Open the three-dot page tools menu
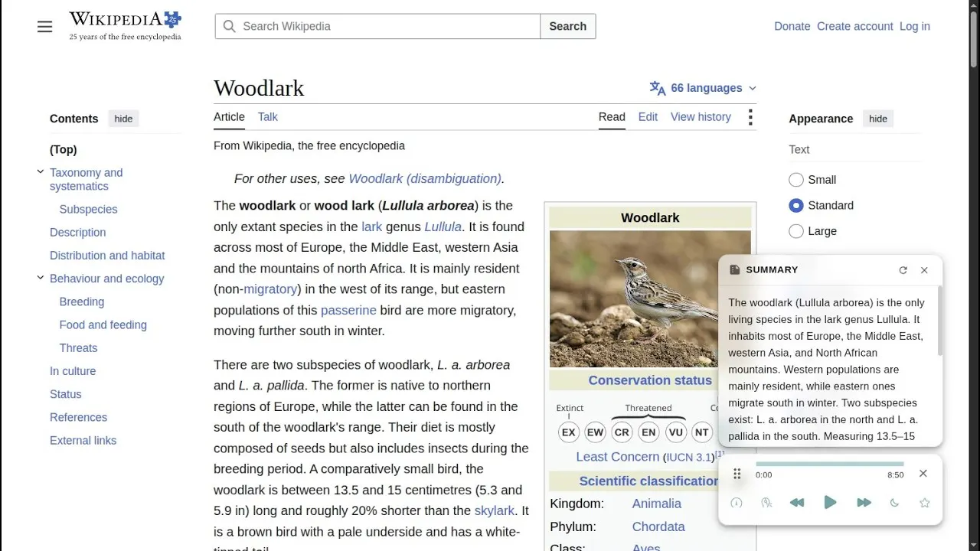980x551 pixels. point(750,117)
